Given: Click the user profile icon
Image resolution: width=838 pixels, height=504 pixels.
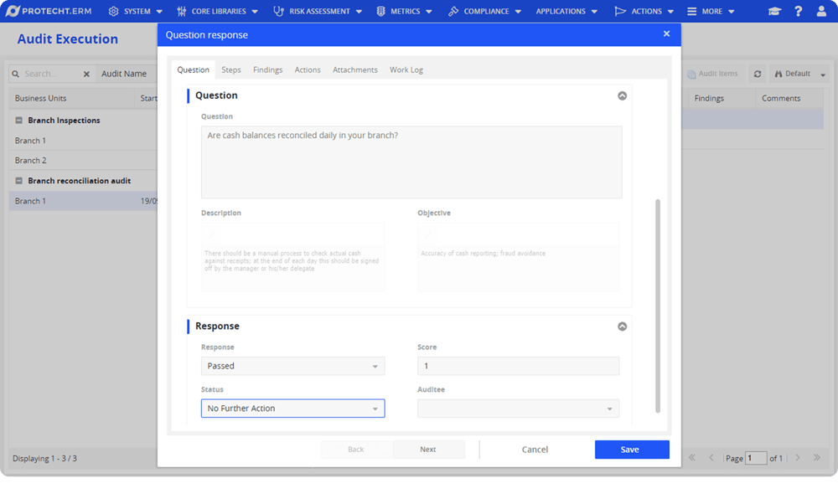Looking at the screenshot, I should (821, 12).
